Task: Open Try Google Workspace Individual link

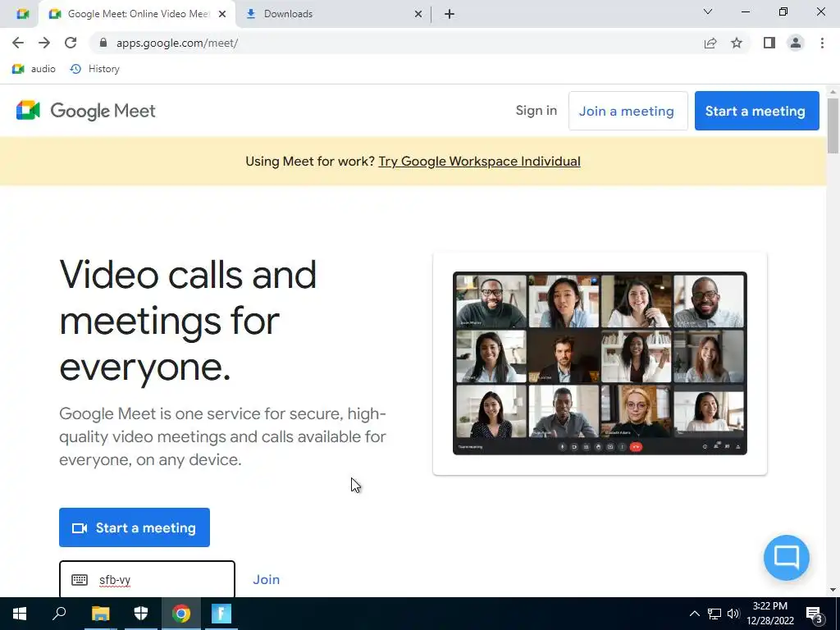Action: coord(479,162)
